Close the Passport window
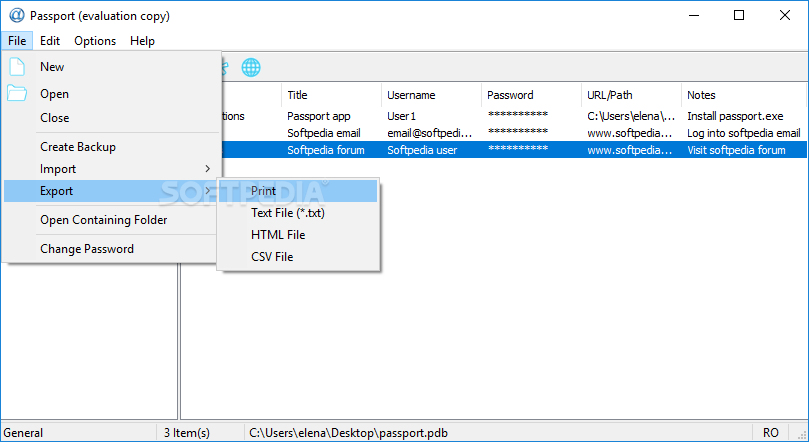 pos(785,15)
